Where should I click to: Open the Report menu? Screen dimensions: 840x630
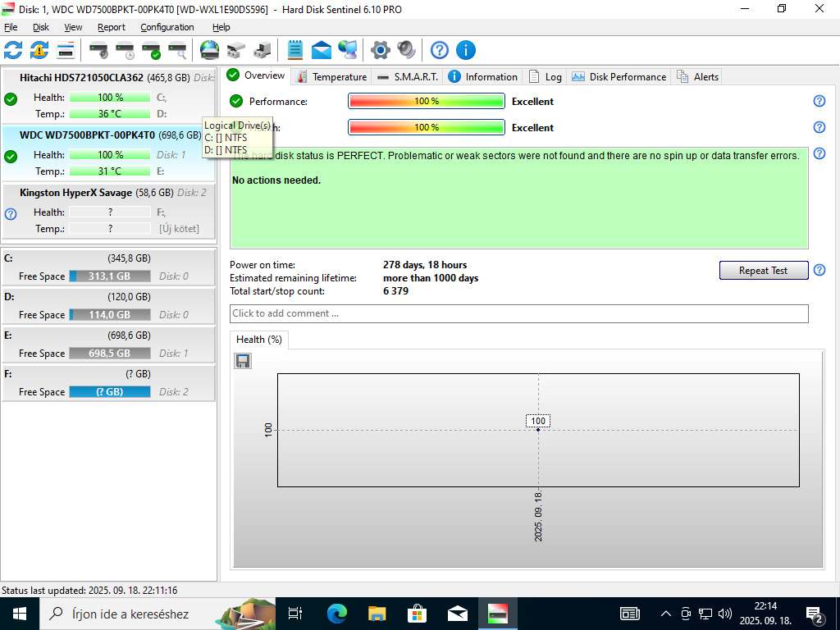112,27
